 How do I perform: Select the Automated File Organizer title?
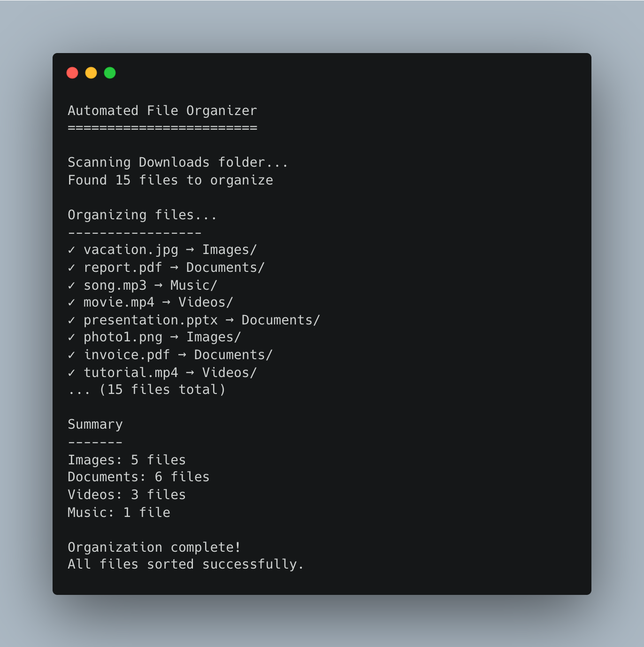pos(162,111)
